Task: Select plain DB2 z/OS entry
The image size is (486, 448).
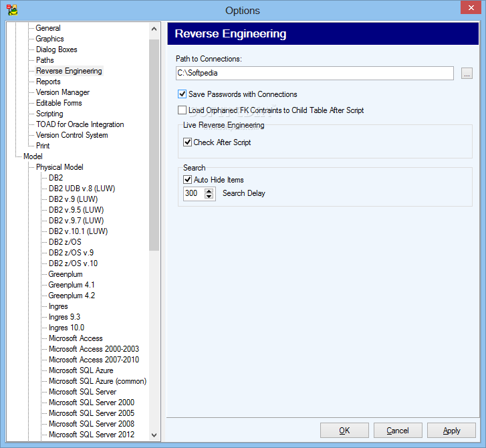Action: [x=65, y=242]
